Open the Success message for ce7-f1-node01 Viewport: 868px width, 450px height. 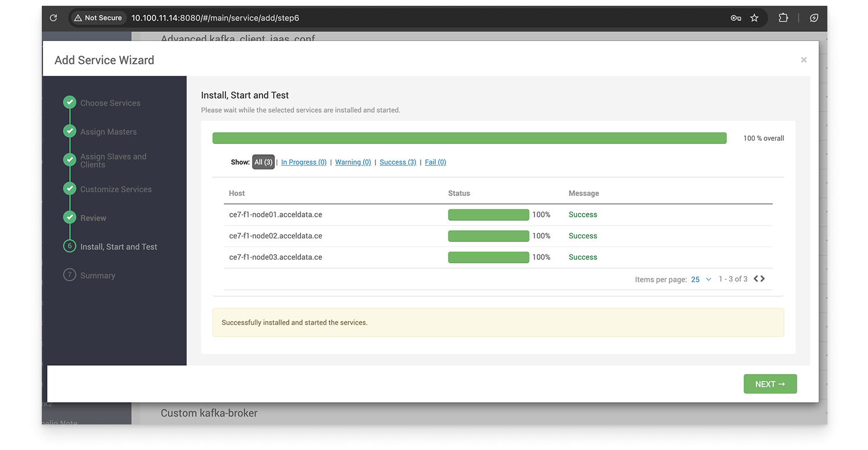583,215
